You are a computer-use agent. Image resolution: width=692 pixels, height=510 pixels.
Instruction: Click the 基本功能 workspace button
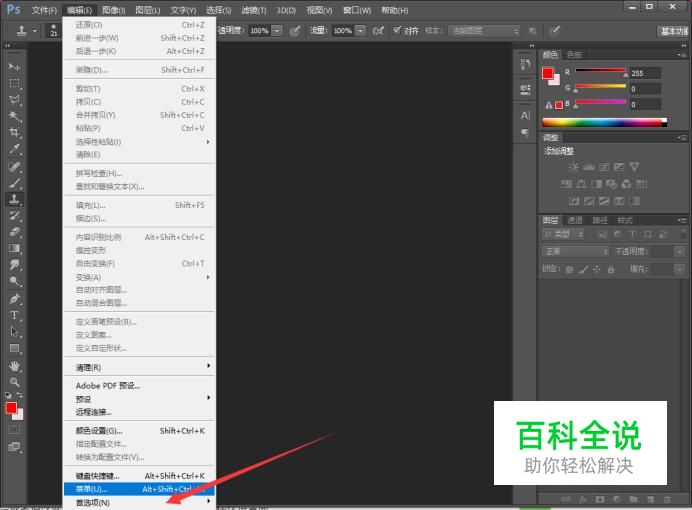point(674,31)
